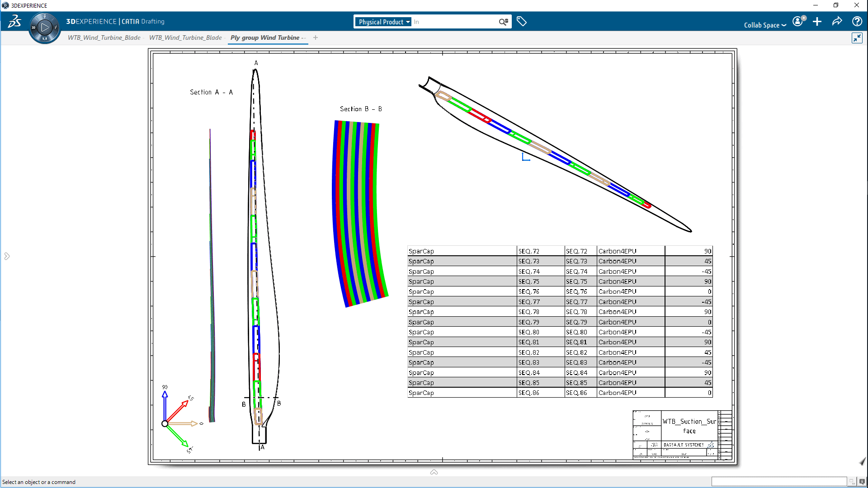Click the Add new tab plus icon
868x488 pixels.
pos(316,38)
